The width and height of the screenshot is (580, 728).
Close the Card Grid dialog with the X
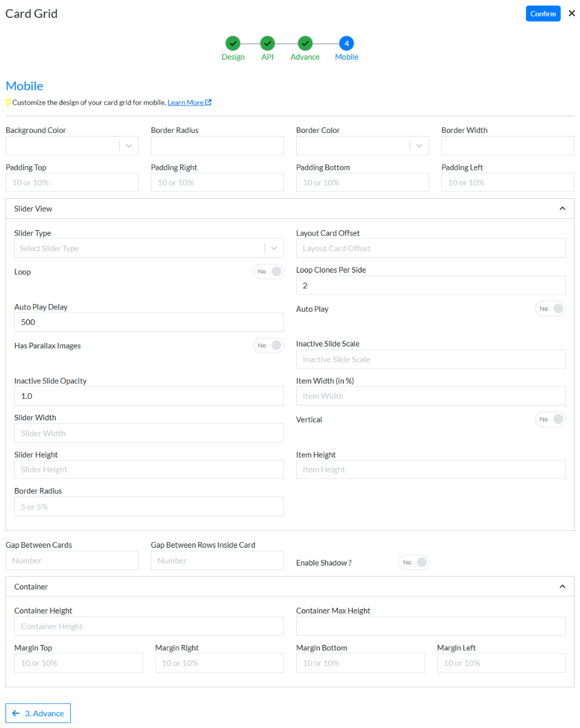(x=571, y=13)
